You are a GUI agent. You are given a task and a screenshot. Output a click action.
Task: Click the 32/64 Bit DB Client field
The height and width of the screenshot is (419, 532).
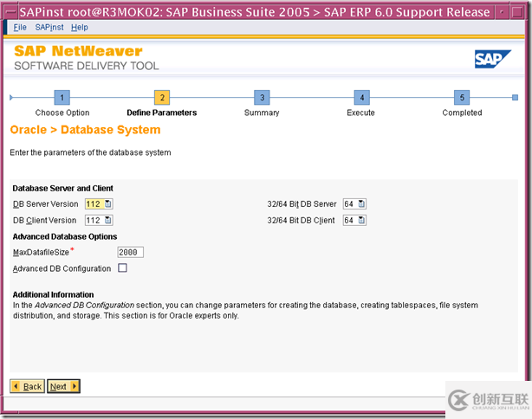tap(354, 220)
